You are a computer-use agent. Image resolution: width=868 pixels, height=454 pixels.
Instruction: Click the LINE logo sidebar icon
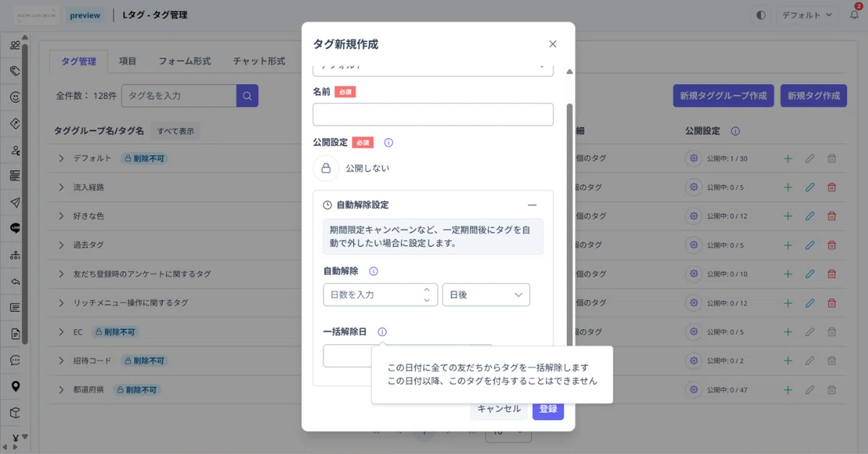15,228
